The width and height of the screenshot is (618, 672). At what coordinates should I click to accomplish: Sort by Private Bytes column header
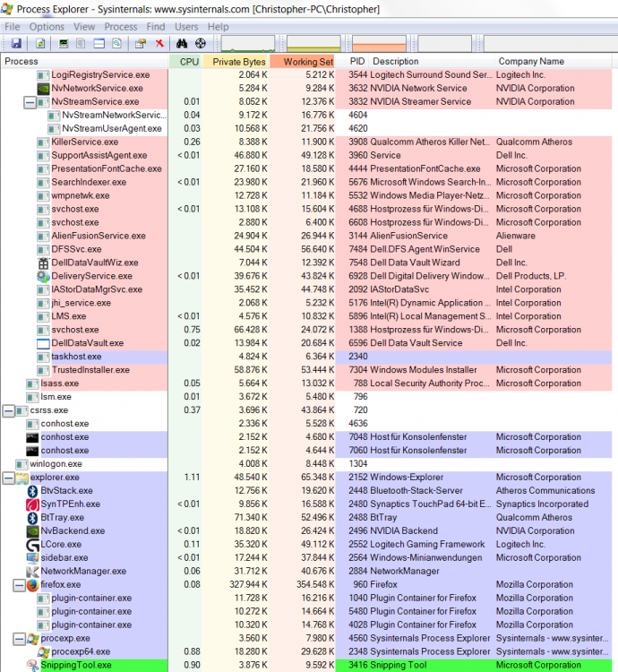pyautogui.click(x=235, y=61)
